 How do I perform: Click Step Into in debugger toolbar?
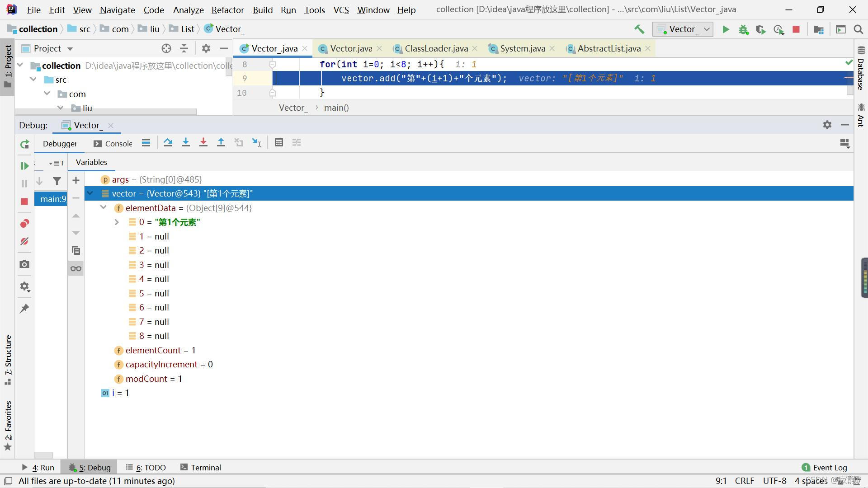(186, 143)
